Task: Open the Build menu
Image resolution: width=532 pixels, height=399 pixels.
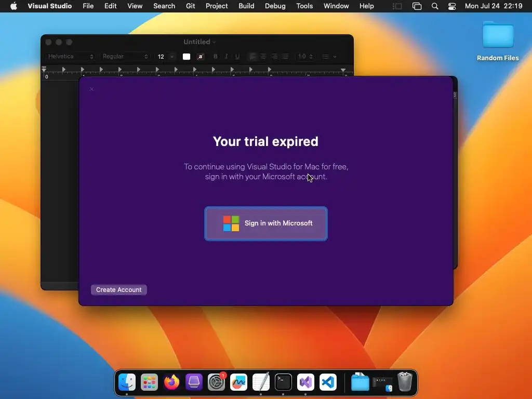Action: (x=246, y=6)
